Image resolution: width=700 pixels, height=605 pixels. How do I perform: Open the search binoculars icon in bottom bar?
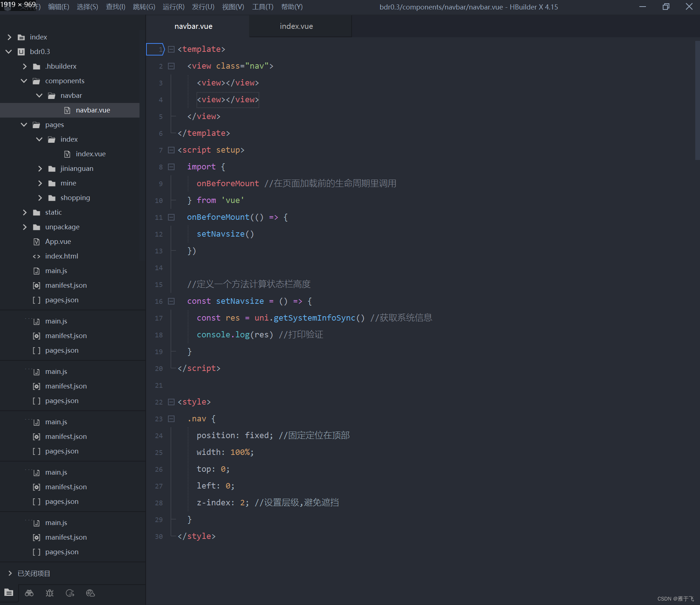[x=29, y=593]
